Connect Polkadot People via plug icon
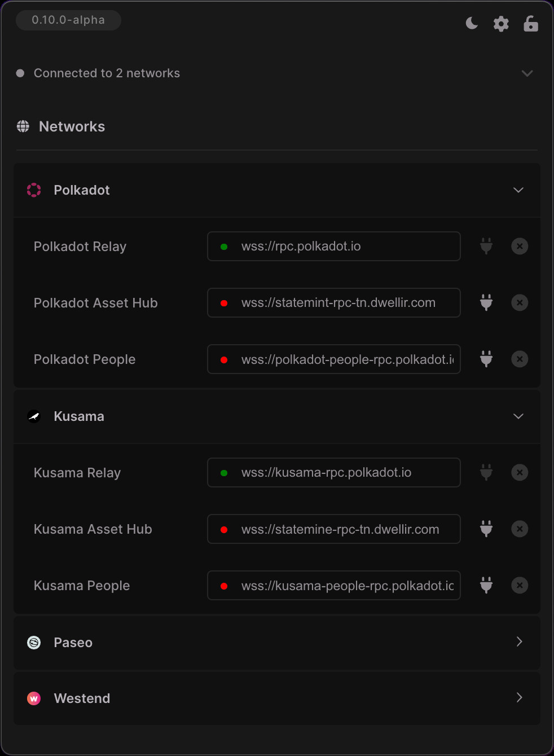 click(x=486, y=359)
